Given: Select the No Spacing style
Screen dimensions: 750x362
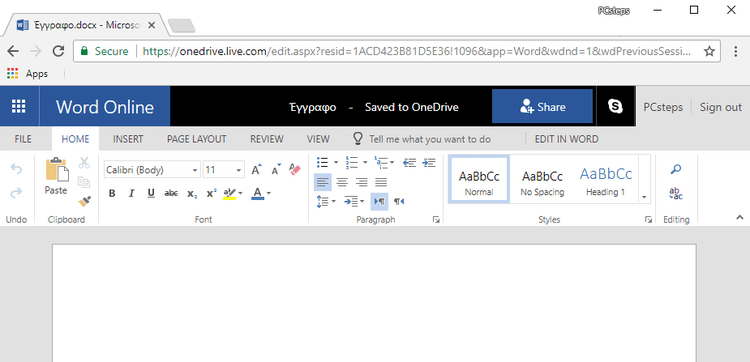Looking at the screenshot, I should click(x=542, y=180).
